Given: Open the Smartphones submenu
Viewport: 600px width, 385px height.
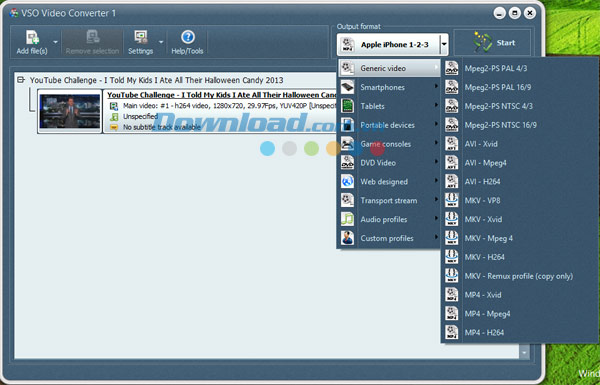Looking at the screenshot, I should click(x=389, y=87).
